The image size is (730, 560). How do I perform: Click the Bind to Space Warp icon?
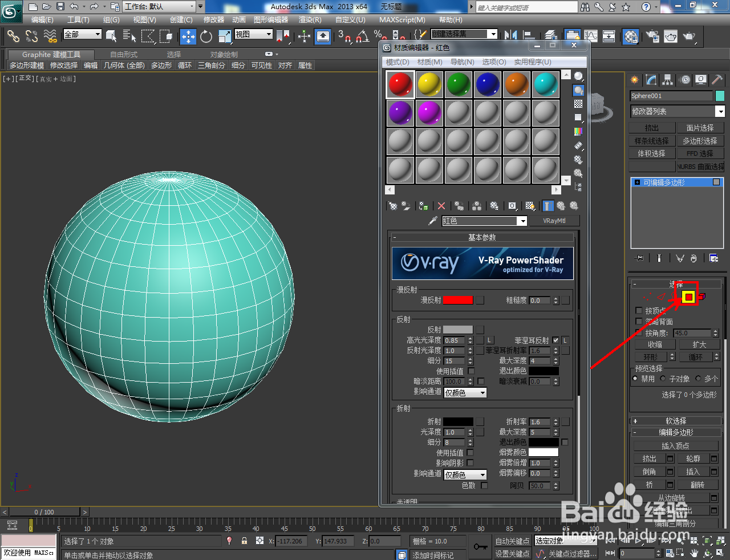(50, 36)
